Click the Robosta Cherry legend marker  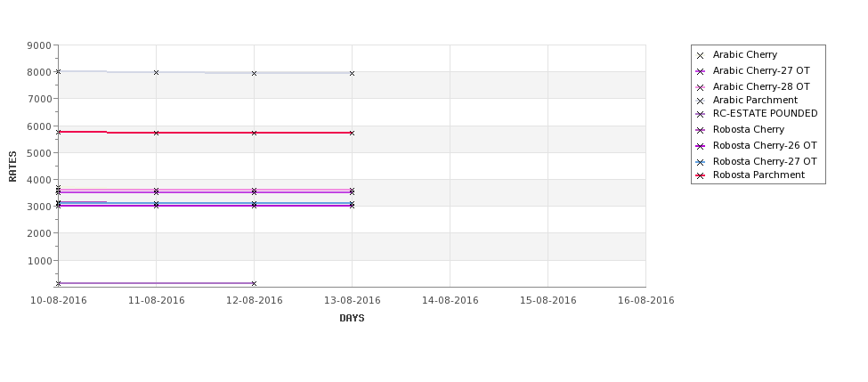click(700, 130)
